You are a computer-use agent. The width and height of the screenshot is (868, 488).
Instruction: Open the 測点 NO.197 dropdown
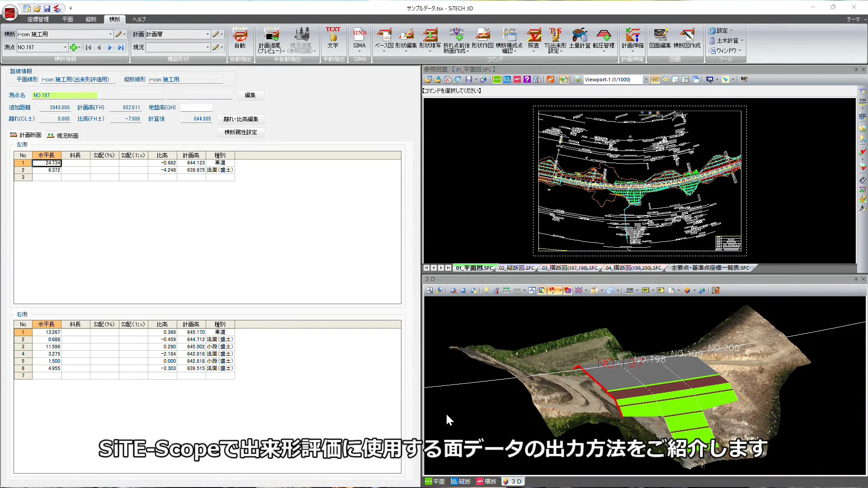(65, 47)
